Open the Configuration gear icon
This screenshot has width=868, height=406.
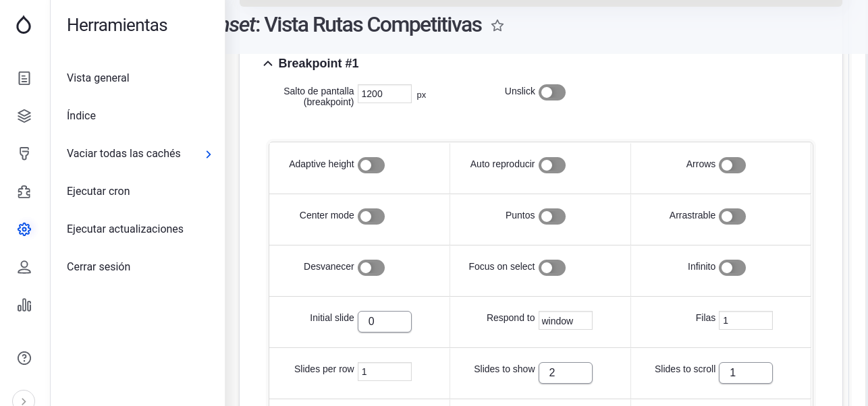coord(24,229)
